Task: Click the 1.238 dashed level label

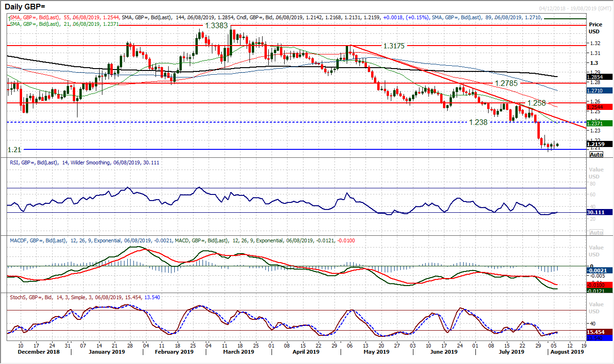Action: coord(479,122)
